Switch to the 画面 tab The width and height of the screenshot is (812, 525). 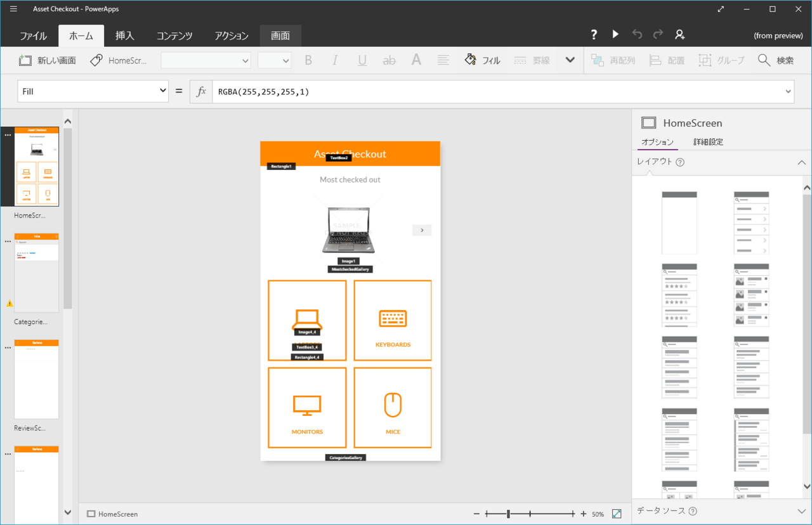280,36
